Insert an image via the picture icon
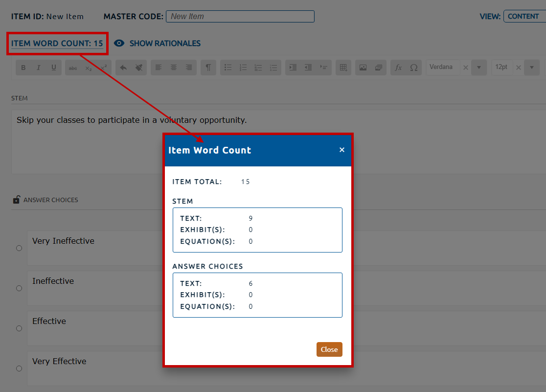The height and width of the screenshot is (392, 546). click(x=363, y=68)
